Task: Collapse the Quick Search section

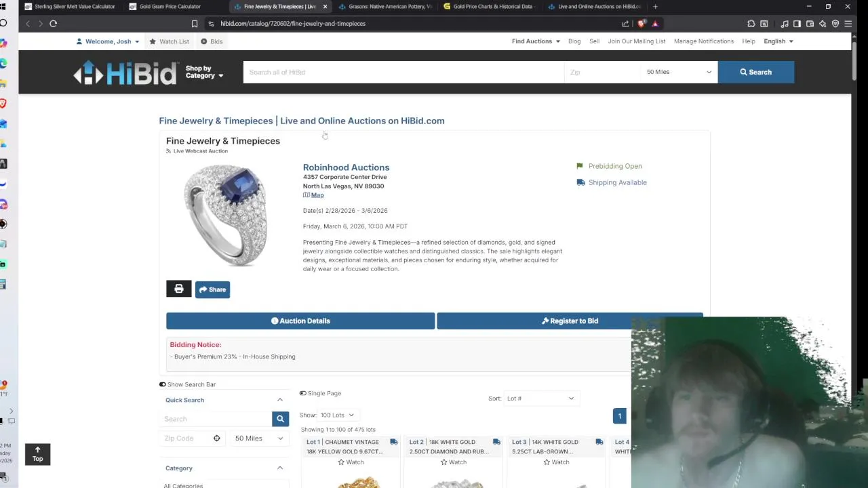Action: (x=279, y=400)
